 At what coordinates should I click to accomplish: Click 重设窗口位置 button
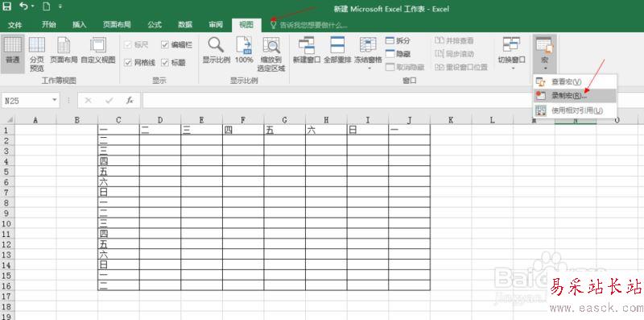click(x=461, y=67)
